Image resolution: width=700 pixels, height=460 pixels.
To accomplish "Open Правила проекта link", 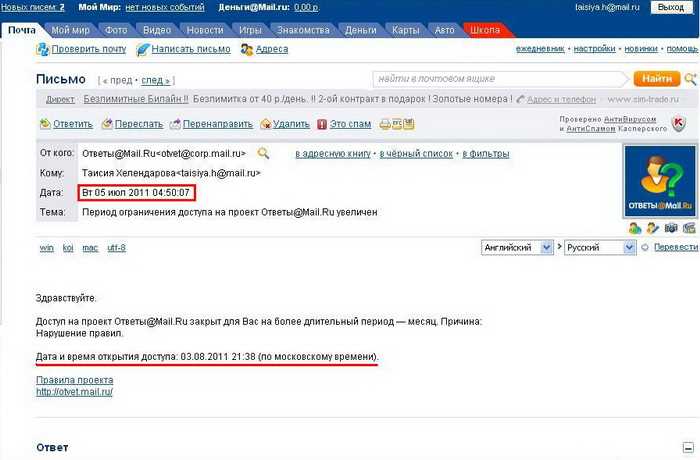I will click(x=75, y=380).
